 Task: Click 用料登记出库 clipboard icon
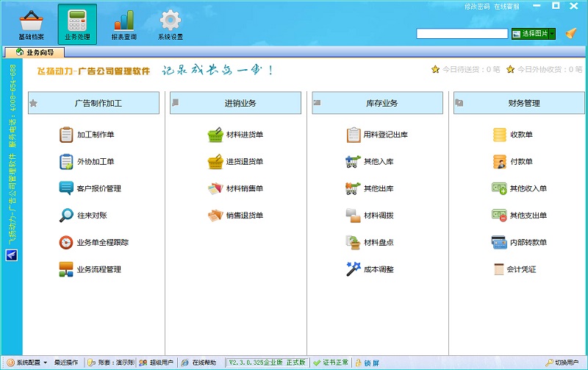353,135
